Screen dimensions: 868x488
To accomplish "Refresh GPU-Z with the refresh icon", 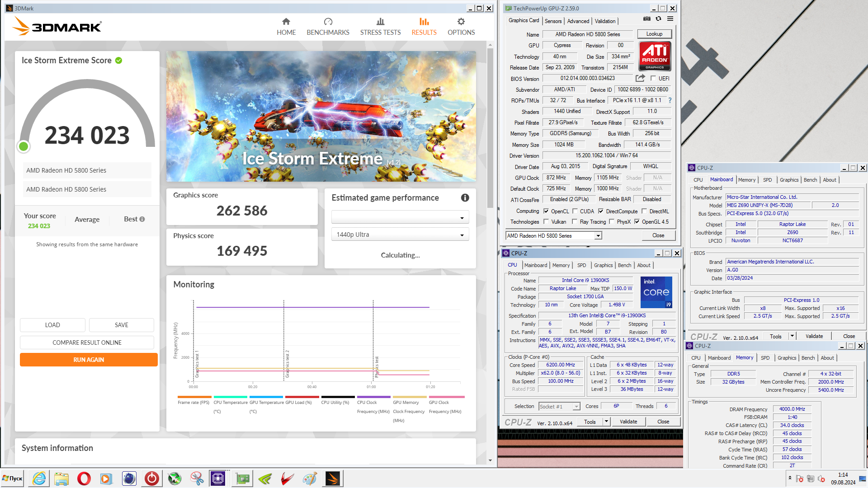I will (659, 19).
